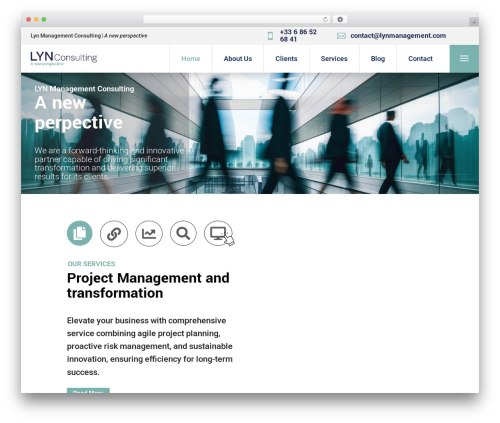This screenshot has height=423, width=500.
Task: Open the Blog menu item
Action: (378, 59)
